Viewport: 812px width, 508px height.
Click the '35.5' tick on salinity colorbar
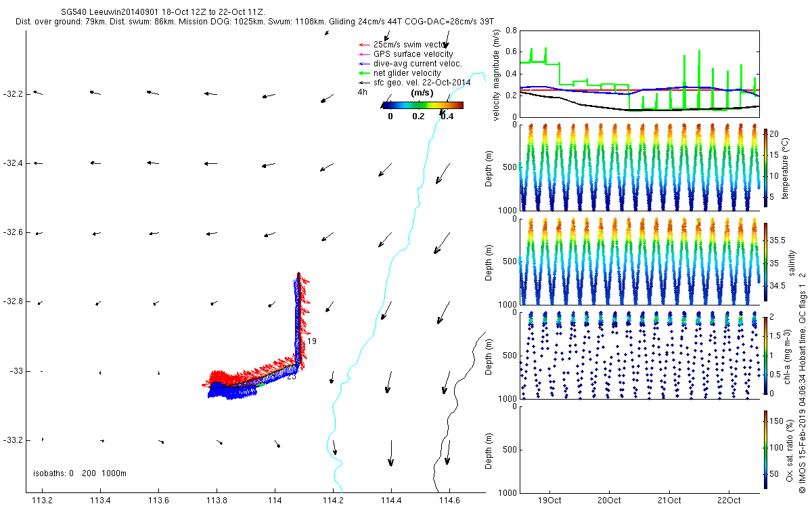(x=777, y=240)
